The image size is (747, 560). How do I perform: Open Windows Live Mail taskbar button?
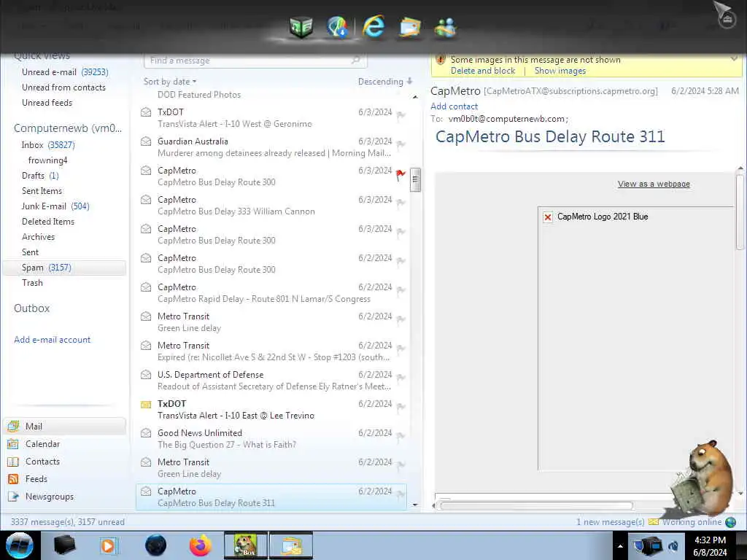click(291, 545)
